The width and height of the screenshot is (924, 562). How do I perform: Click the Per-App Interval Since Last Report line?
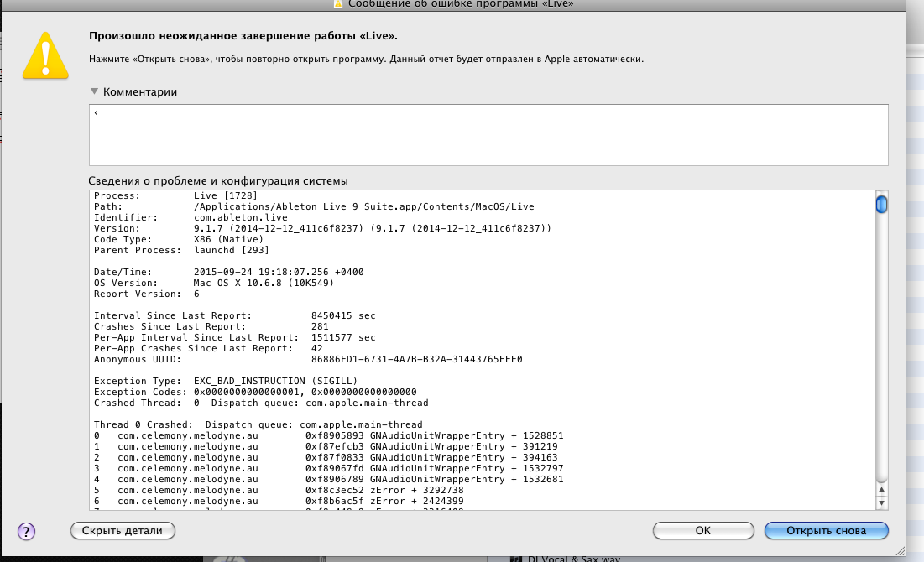pos(234,337)
